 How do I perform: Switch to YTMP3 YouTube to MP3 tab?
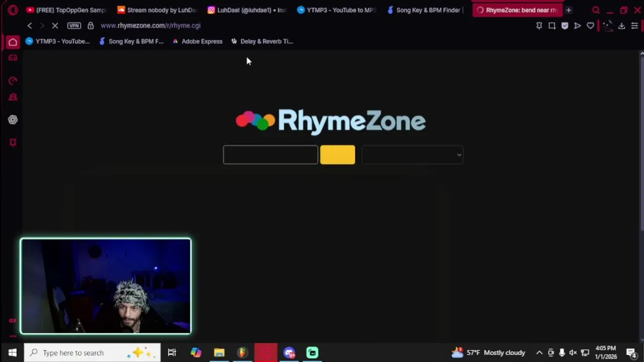336,10
